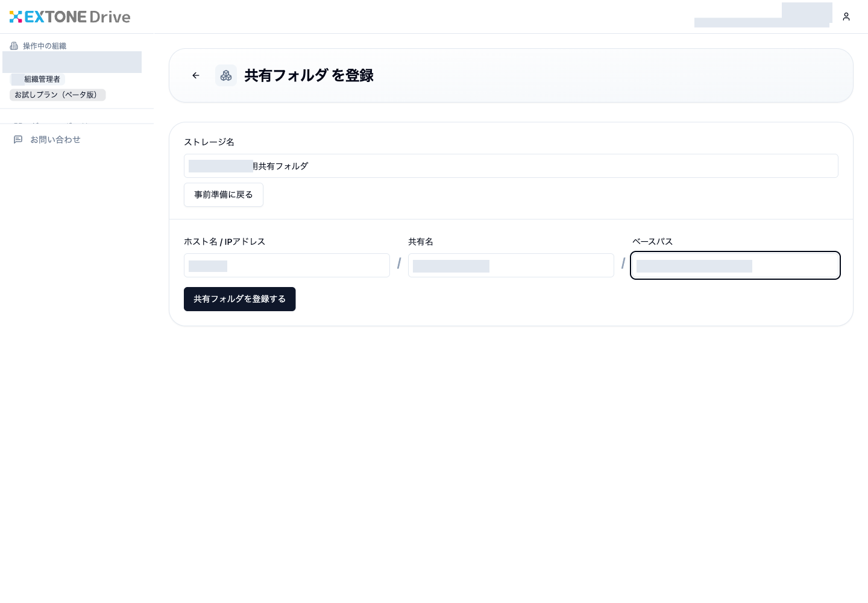
Task: Click 事前準備に戻る button
Action: [x=224, y=195]
